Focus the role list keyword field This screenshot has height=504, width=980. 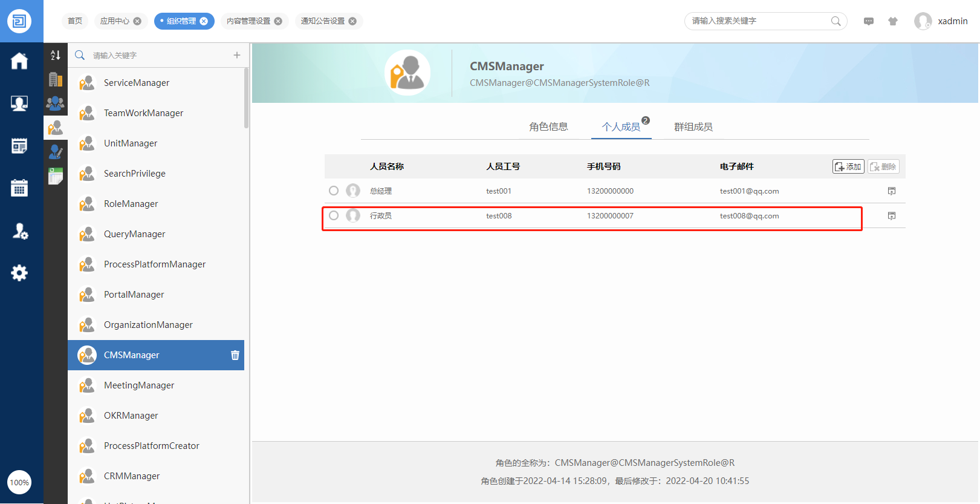(160, 55)
